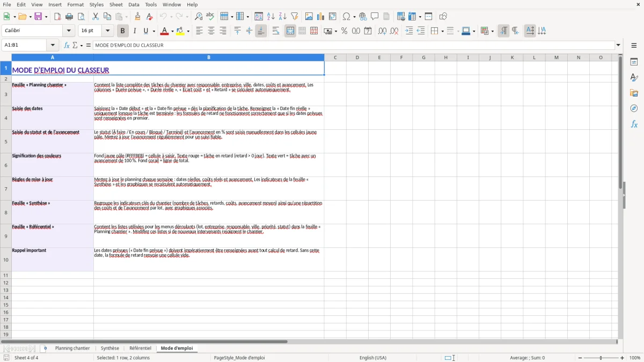644x362 pixels.
Task: Toggle Center Horizontally alignment
Action: click(211, 31)
